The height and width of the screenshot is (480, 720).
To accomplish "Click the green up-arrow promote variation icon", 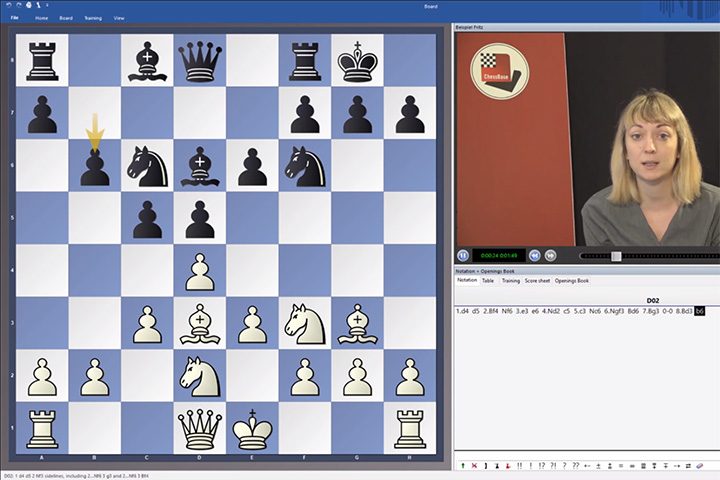I will (462, 466).
